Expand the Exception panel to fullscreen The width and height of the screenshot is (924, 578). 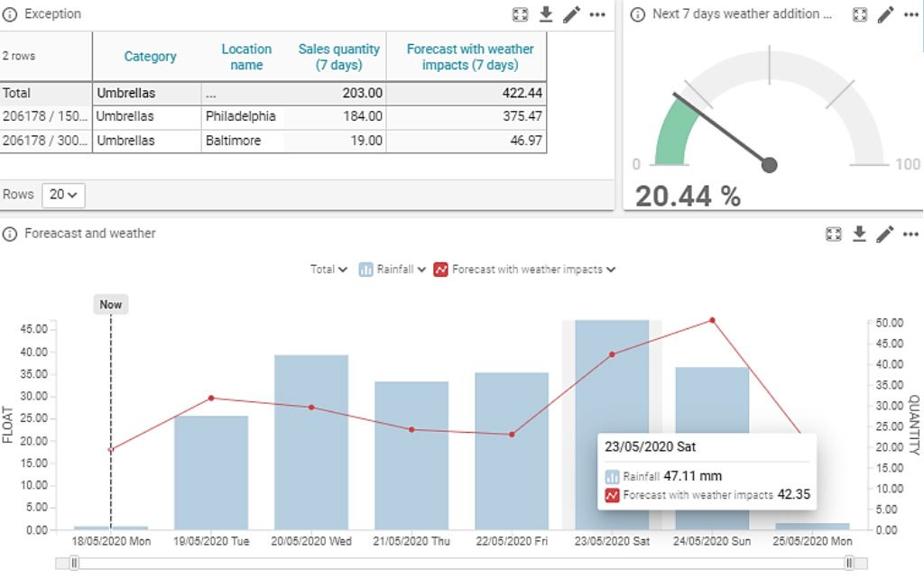520,14
